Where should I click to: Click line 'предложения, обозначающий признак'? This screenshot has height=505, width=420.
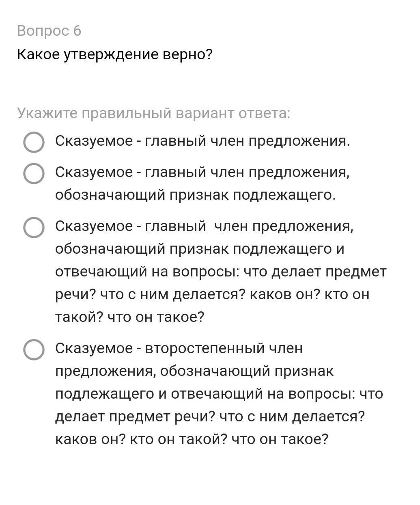point(194,371)
